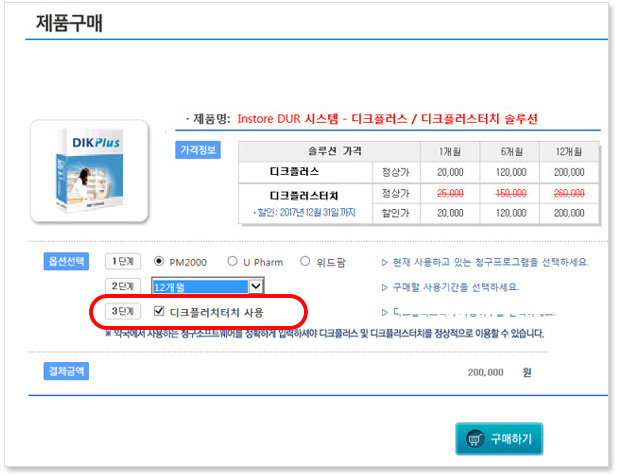This screenshot has height=476, width=617.
Task: Select the 위드팜 radio option
Action: coord(305,261)
